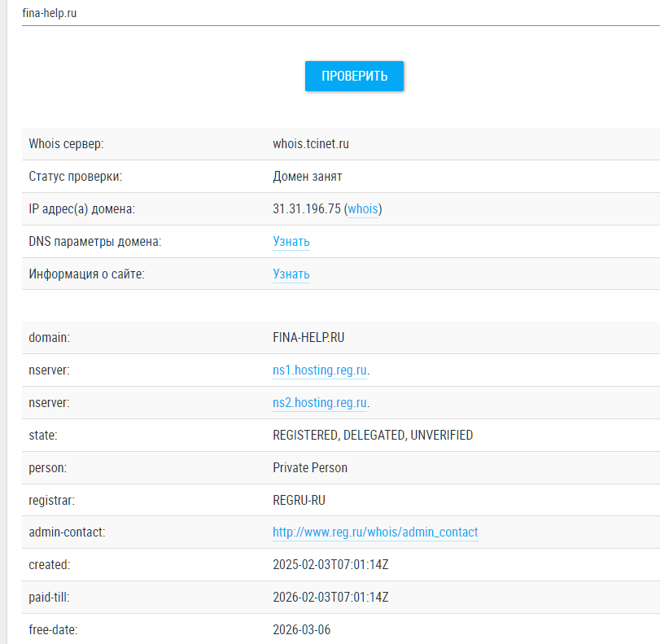Click the REGRU-RU registrar value
This screenshot has height=644, width=660.
click(299, 501)
